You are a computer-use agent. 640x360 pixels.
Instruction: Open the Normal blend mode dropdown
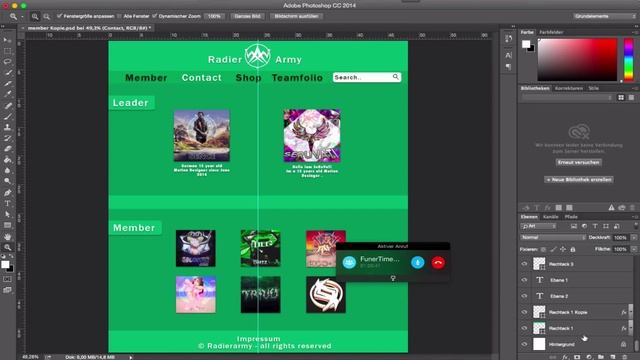tap(553, 237)
